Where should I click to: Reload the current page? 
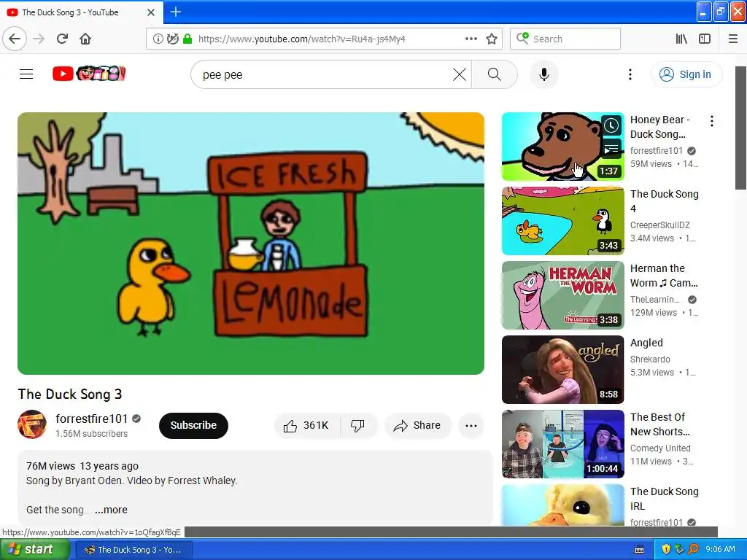pyautogui.click(x=62, y=39)
